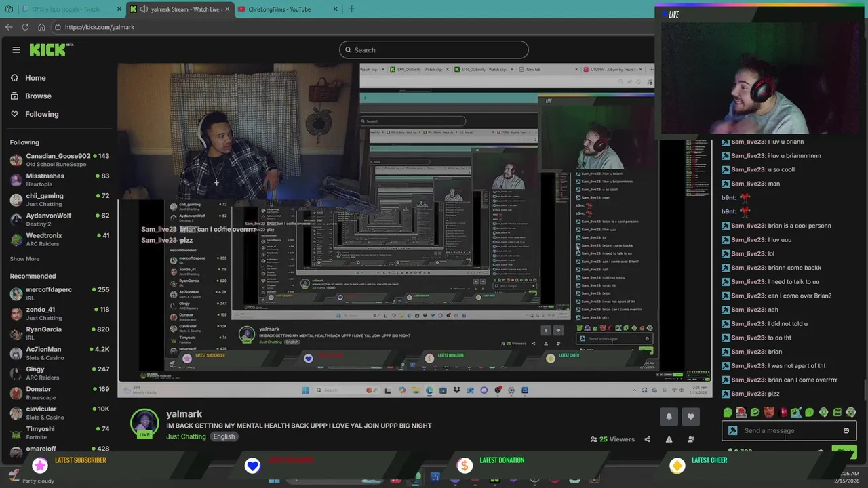Open Following in the Kick sidebar
This screenshot has height=488, width=868.
tap(34, 114)
